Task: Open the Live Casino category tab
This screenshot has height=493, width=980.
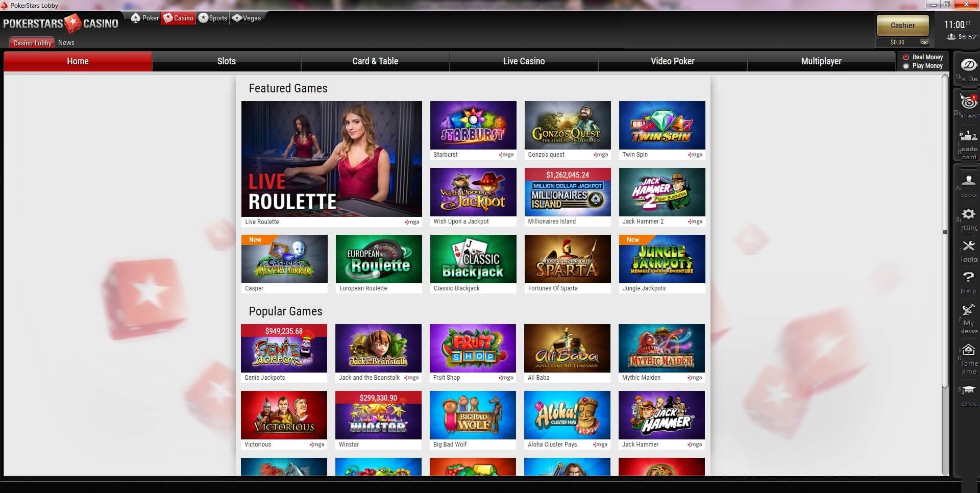Action: point(524,61)
